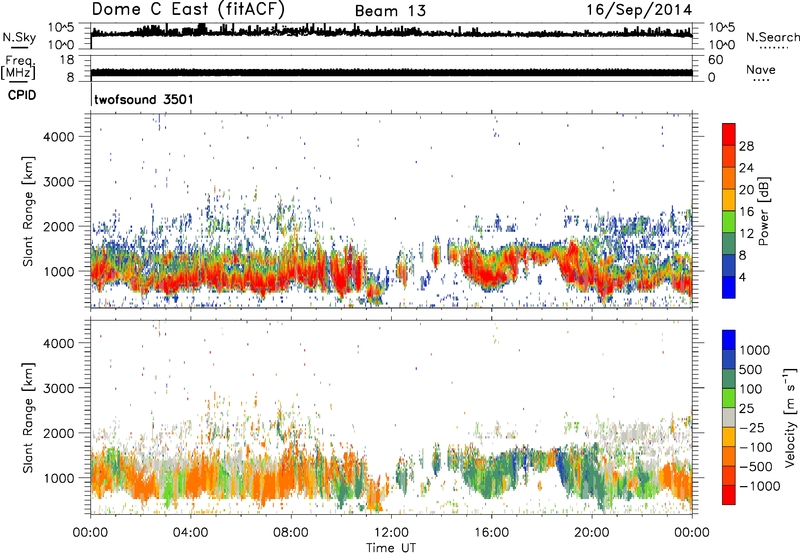The image size is (800, 554).
Task: Click the noise sky trace plot
Action: tap(391, 34)
